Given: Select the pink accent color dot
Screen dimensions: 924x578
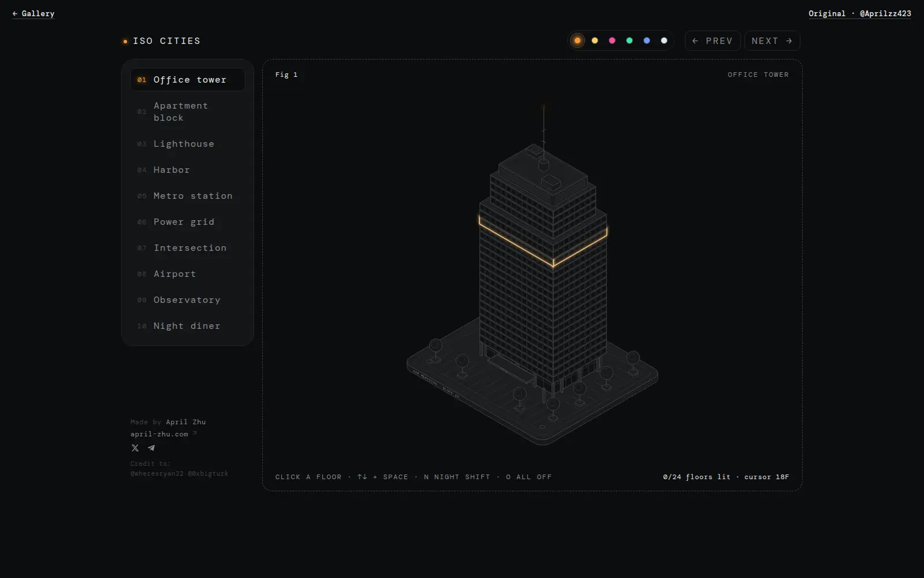Looking at the screenshot, I should tap(612, 40).
